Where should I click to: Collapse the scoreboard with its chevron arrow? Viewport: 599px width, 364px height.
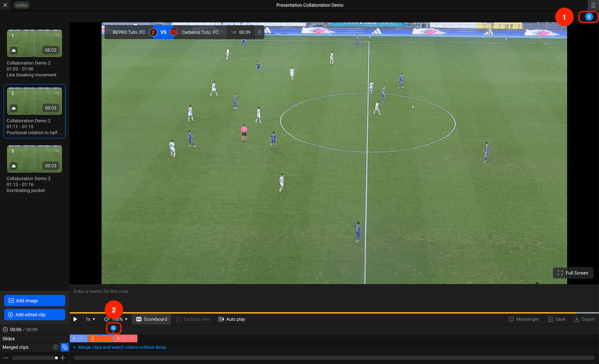tap(259, 32)
